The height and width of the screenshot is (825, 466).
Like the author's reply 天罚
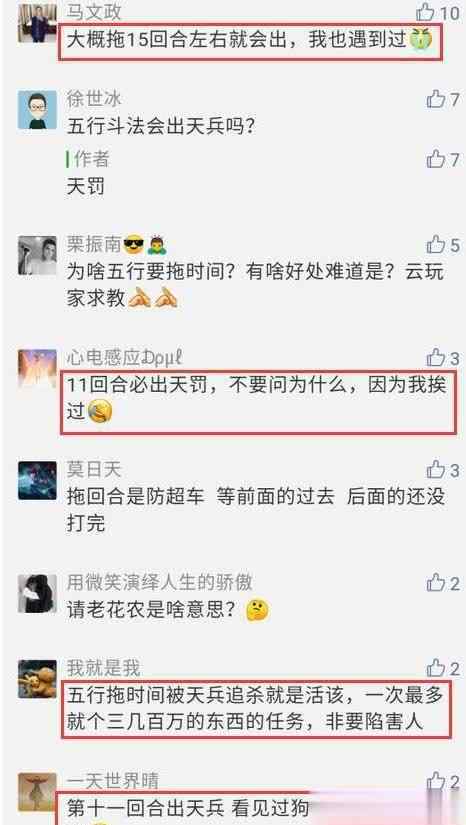click(x=435, y=158)
